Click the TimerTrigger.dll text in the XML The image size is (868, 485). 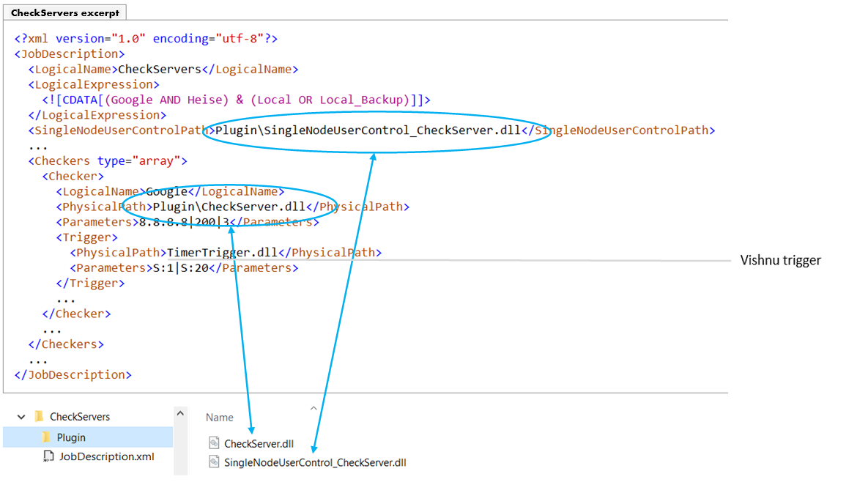[223, 253]
